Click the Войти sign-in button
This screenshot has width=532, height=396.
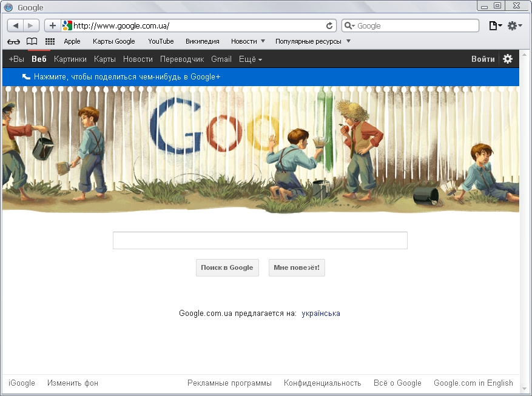coord(483,59)
